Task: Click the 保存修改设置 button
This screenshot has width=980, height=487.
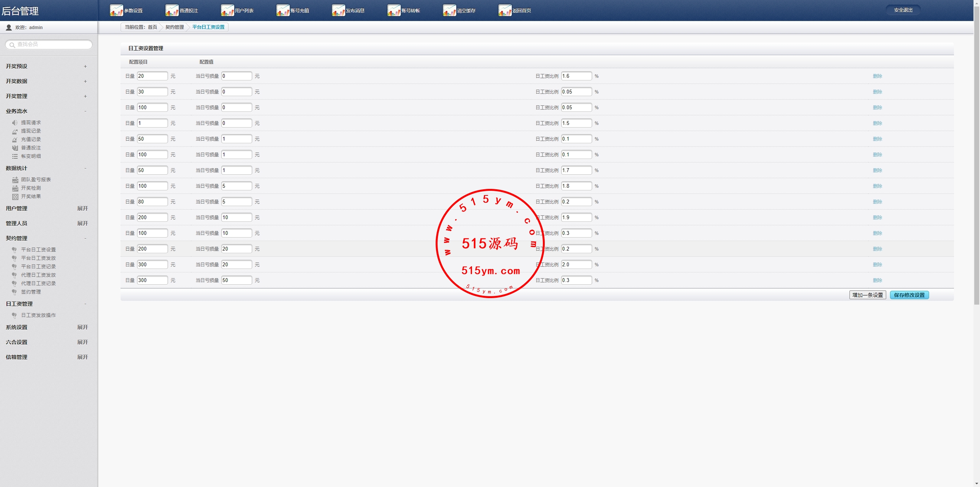Action: [x=909, y=295]
